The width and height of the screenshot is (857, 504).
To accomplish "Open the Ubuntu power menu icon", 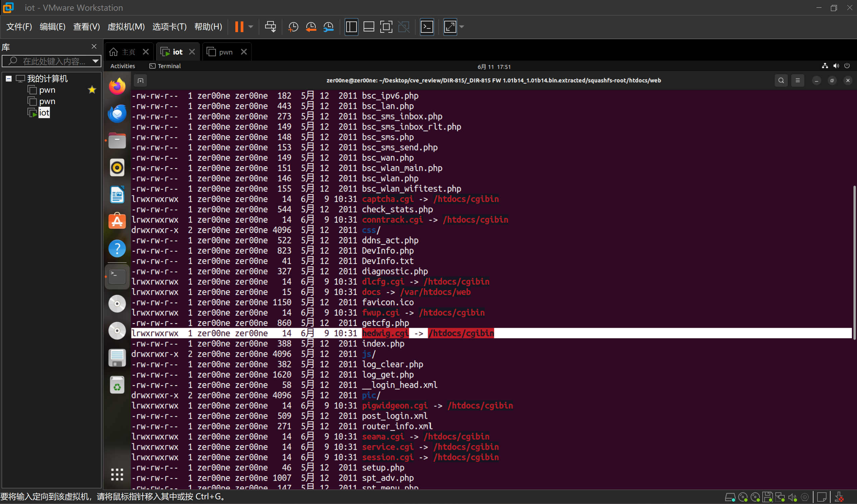I will 847,66.
